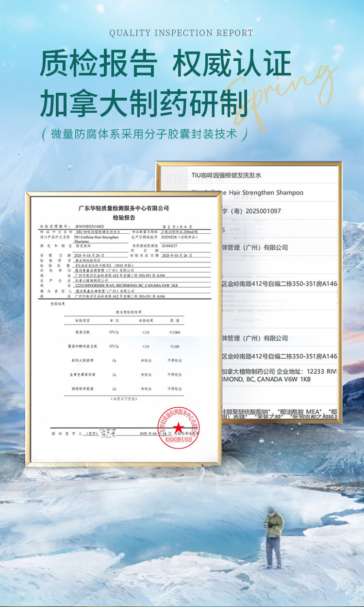This screenshot has width=364, height=607.
Task: Click the subtitle "微量防腐体系采用分子胶囊封装技术"
Action: tap(144, 134)
